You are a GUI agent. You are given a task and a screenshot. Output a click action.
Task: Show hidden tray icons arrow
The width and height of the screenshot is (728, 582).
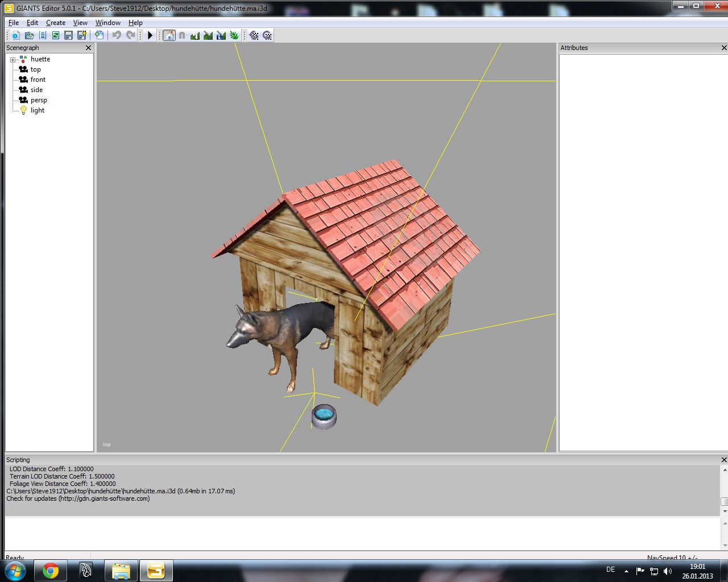(626, 571)
